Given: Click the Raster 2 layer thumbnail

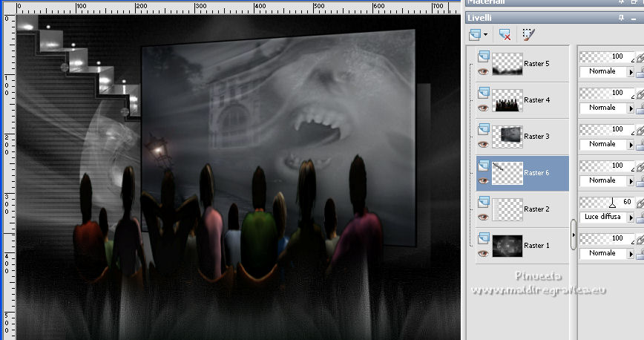Looking at the screenshot, I should 507,209.
